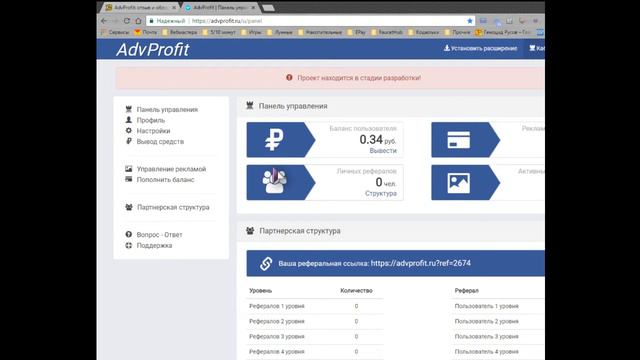Click the Рефералов 3 уровня row
The image size is (640, 360).
click(315, 337)
